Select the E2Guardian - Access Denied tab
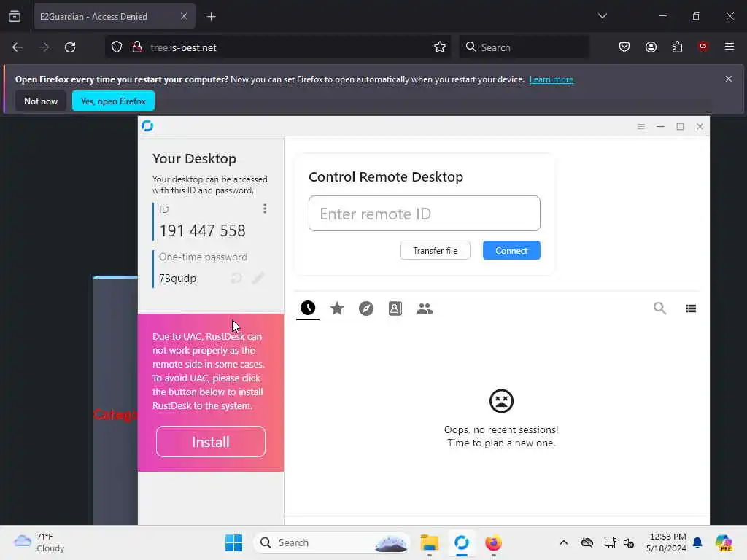747x560 pixels. click(115, 17)
